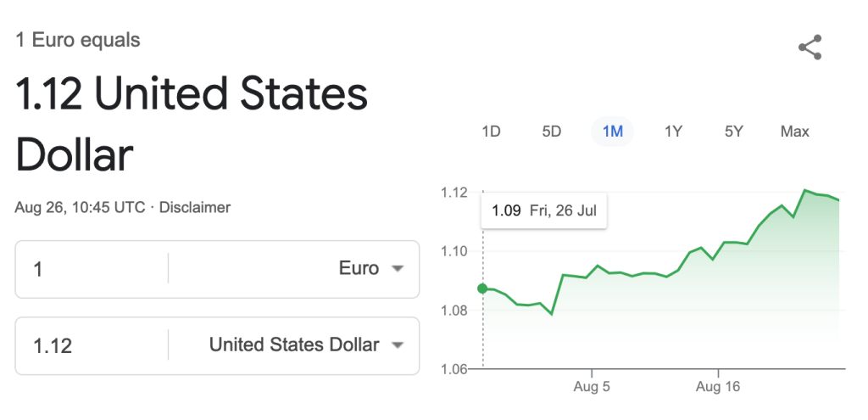Select the 1D time range tab

(x=491, y=132)
